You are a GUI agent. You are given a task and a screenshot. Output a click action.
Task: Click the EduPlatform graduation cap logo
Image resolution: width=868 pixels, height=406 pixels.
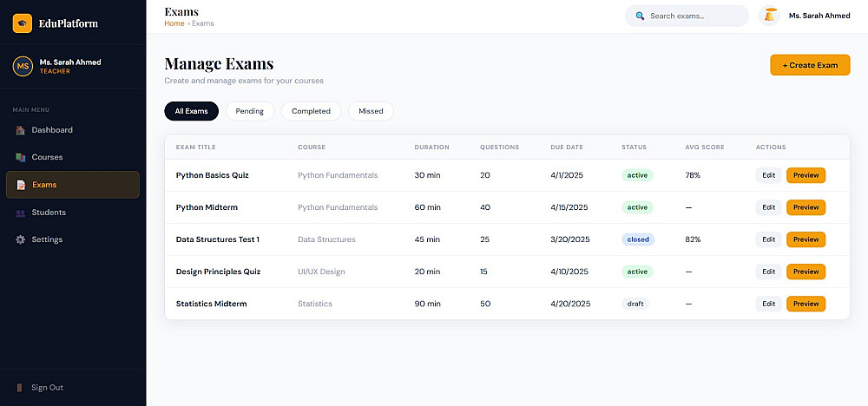pyautogui.click(x=23, y=23)
